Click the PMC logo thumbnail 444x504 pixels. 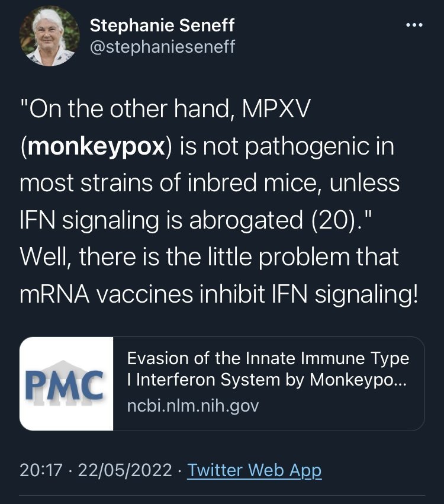66,383
